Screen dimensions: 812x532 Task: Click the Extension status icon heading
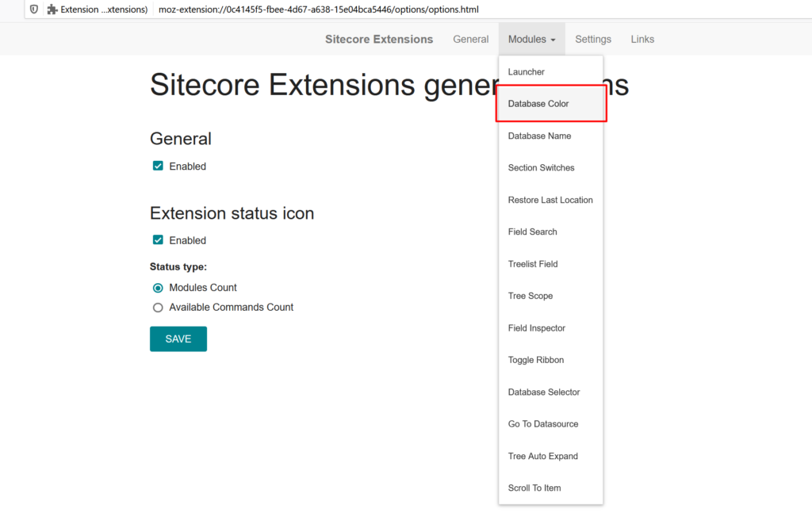pos(232,213)
